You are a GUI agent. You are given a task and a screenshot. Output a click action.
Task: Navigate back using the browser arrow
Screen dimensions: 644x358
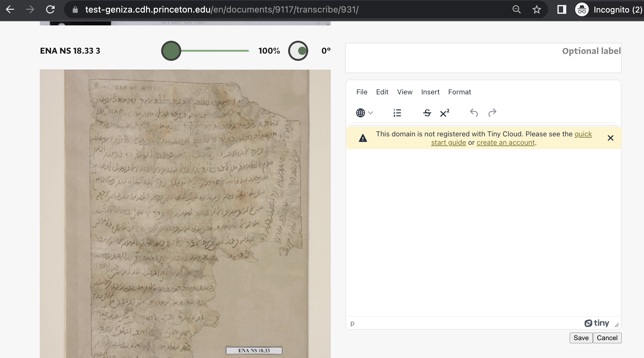(x=10, y=9)
